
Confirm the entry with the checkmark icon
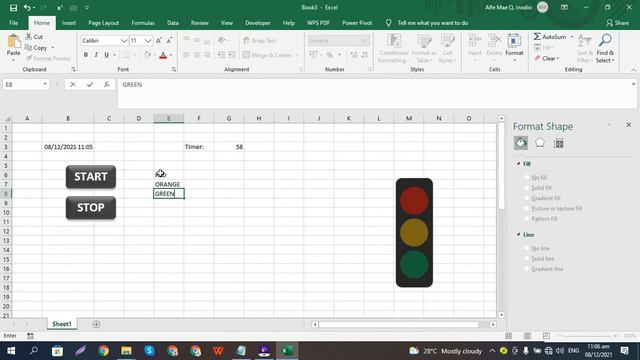(90, 84)
